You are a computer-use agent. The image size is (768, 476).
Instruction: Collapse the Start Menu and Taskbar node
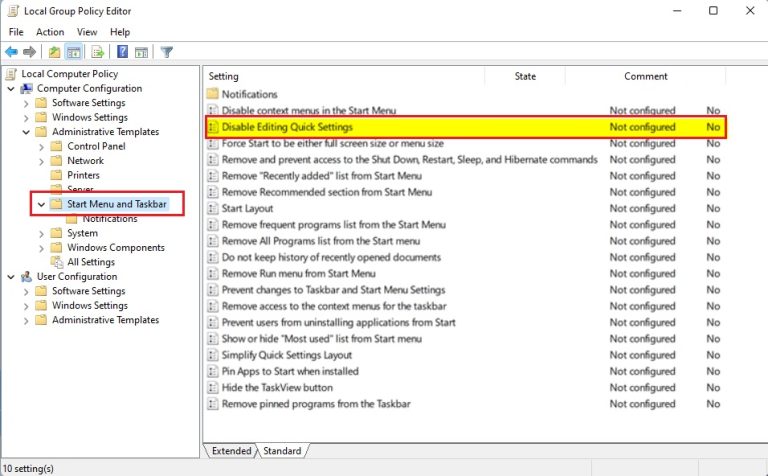point(41,204)
